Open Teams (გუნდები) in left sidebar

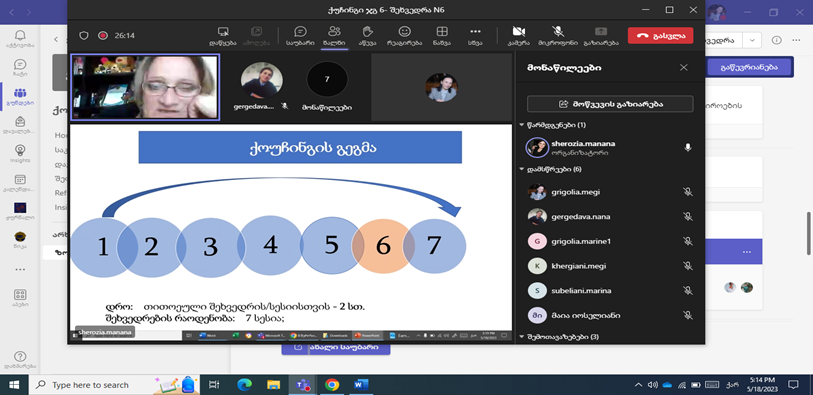point(20,97)
